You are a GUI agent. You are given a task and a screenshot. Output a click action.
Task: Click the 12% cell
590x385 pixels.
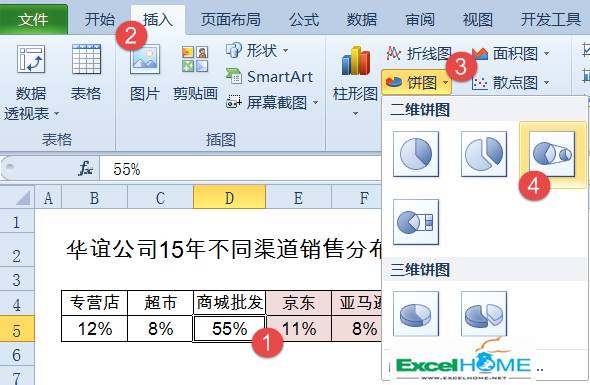[94, 329]
